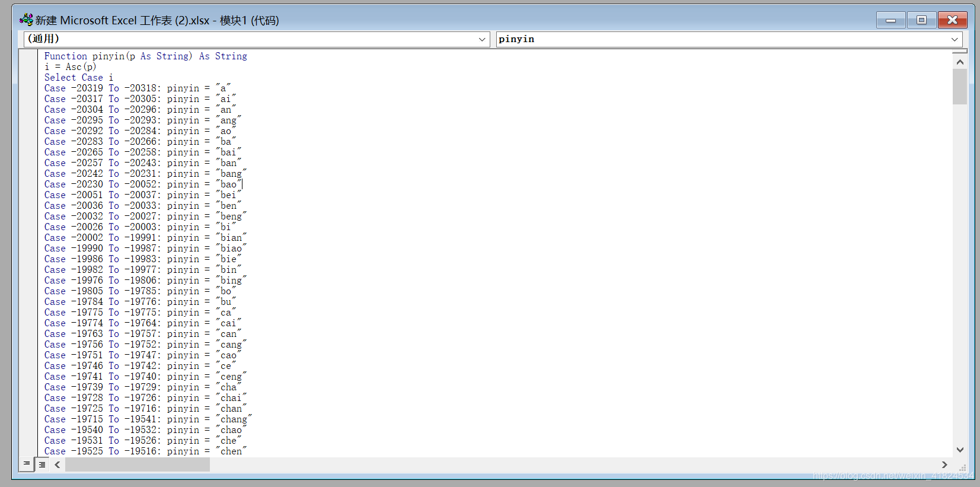Click the line assigning pinyin = "bei"

[x=143, y=195]
